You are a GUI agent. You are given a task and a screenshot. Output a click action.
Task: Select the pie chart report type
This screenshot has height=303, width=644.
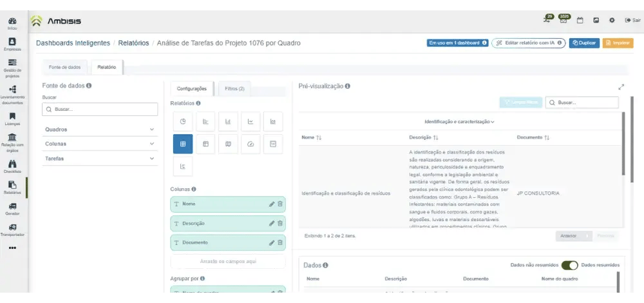coord(183,121)
